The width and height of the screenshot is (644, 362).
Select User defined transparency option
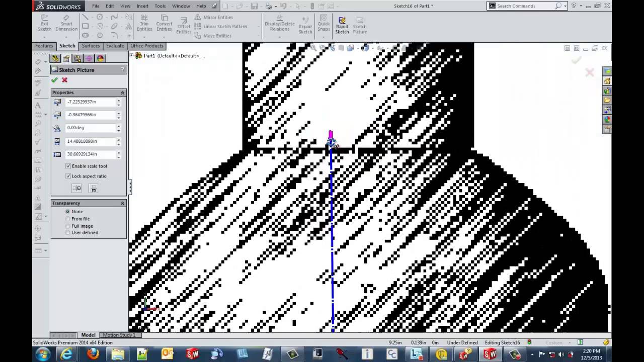pyautogui.click(x=68, y=232)
